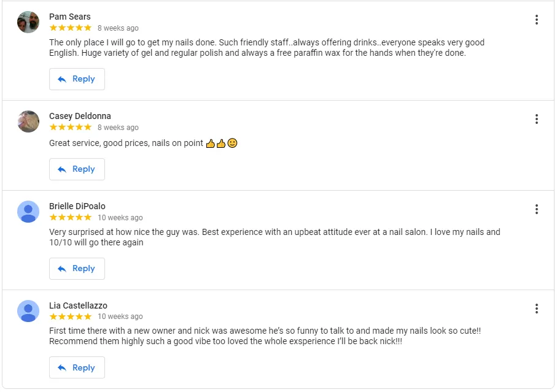Reply to Lia Castellazzo review
This screenshot has height=392, width=557.
click(x=77, y=368)
